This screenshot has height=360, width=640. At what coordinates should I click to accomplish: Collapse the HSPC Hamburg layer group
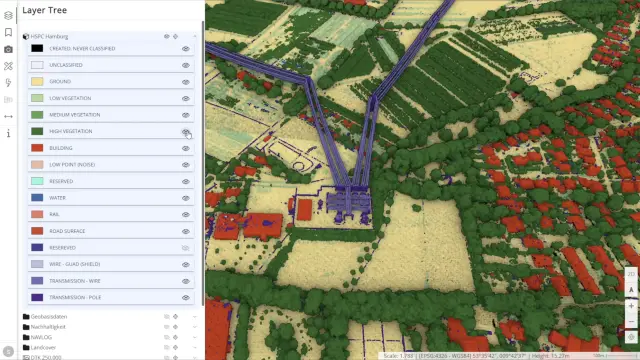[x=195, y=36]
